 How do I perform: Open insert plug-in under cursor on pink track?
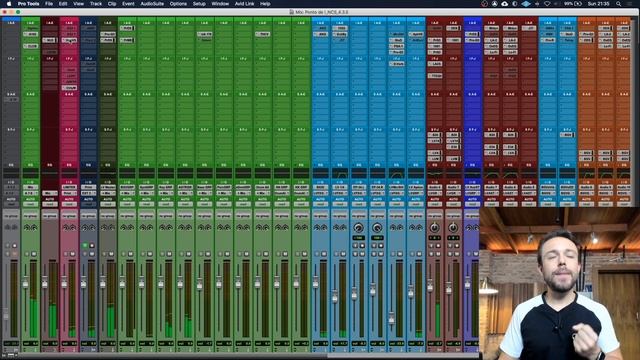69,40
